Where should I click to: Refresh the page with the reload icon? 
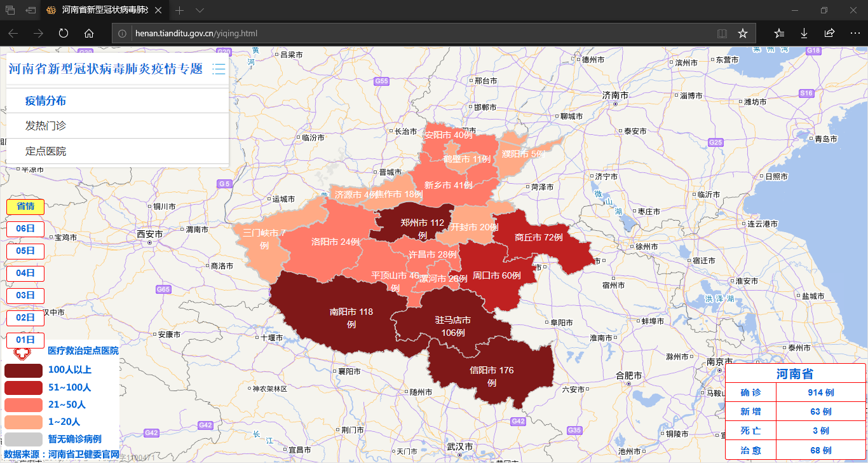pyautogui.click(x=64, y=33)
